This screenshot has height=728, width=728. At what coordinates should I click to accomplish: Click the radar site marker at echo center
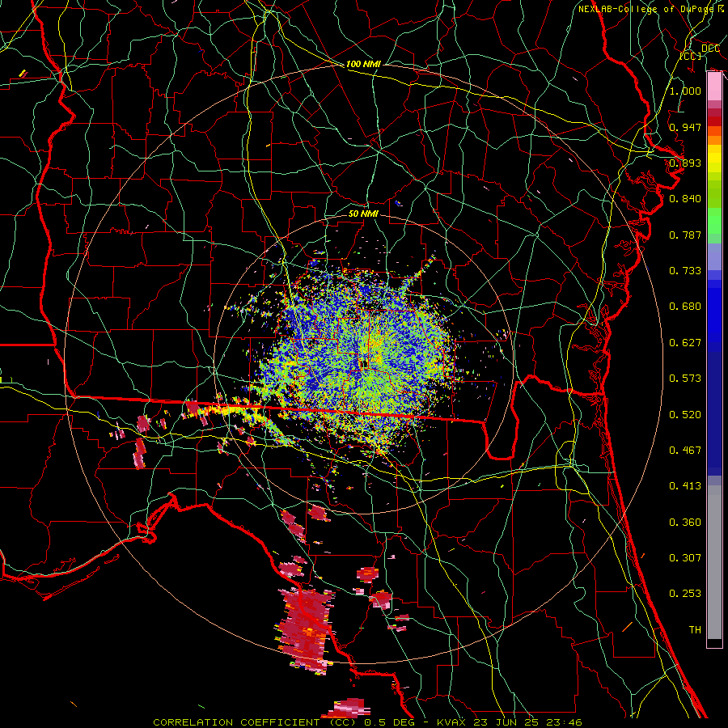click(364, 362)
